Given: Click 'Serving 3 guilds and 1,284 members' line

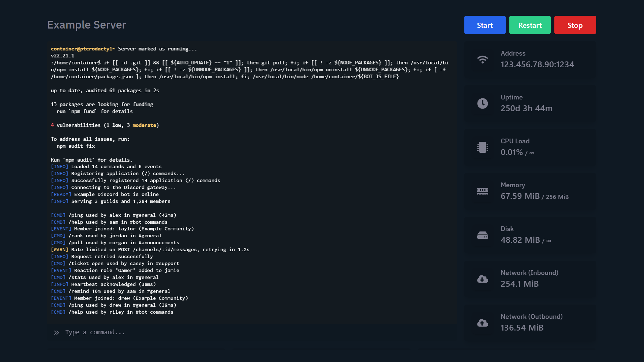Looking at the screenshot, I should tap(111, 201).
